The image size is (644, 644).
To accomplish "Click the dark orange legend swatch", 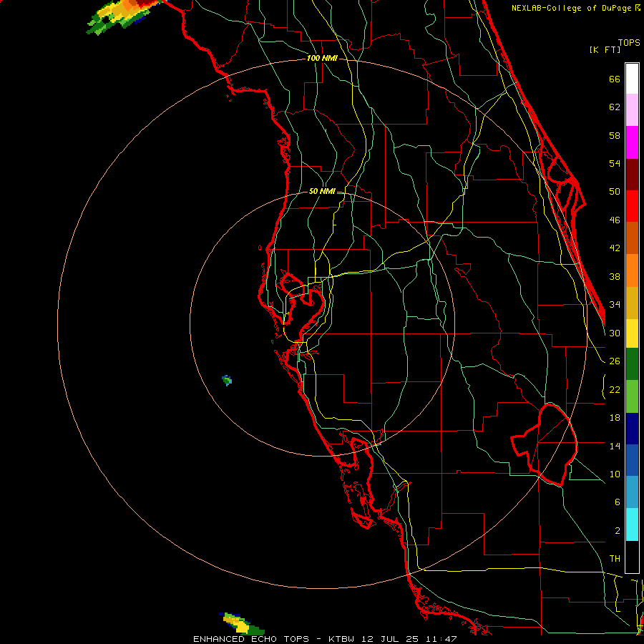I will click(x=632, y=238).
